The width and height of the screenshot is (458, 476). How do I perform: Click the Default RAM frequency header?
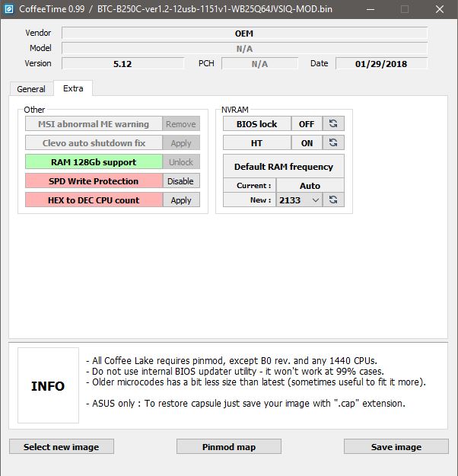tap(284, 166)
